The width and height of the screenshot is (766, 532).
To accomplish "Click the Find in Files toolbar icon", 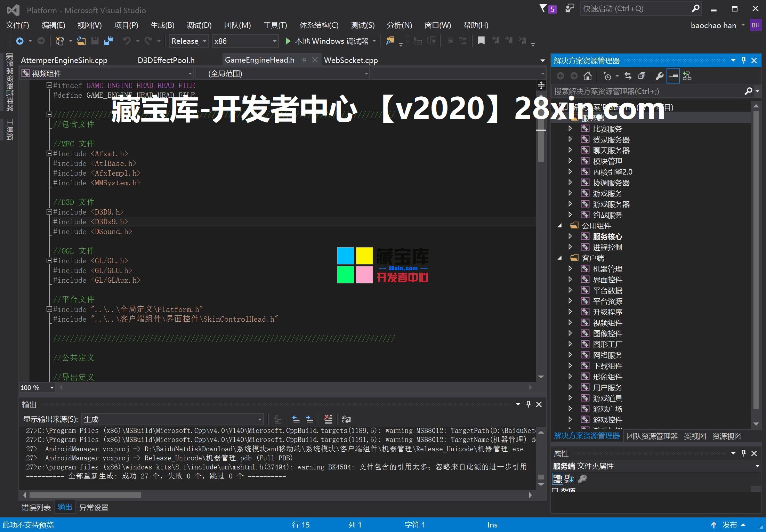I will 390,41.
